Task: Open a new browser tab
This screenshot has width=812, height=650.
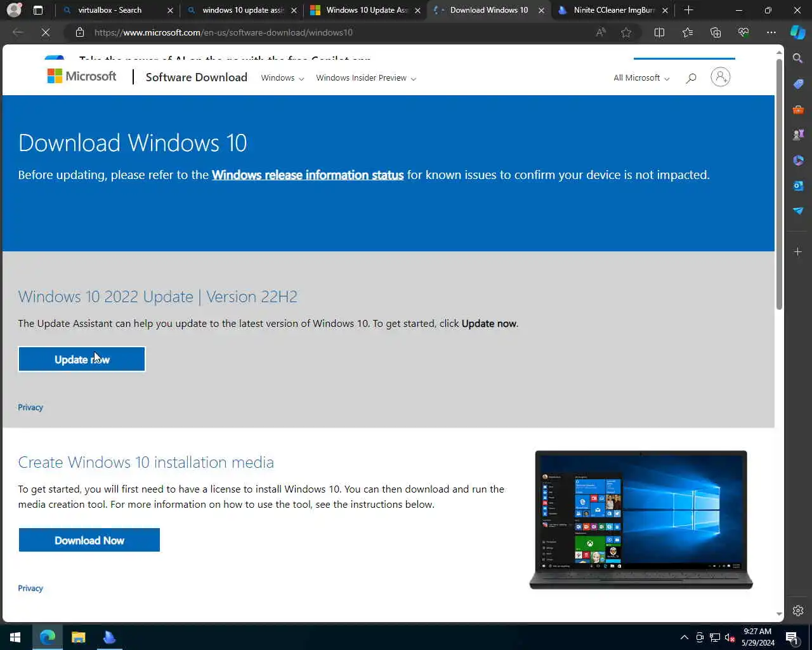Action: (688, 10)
